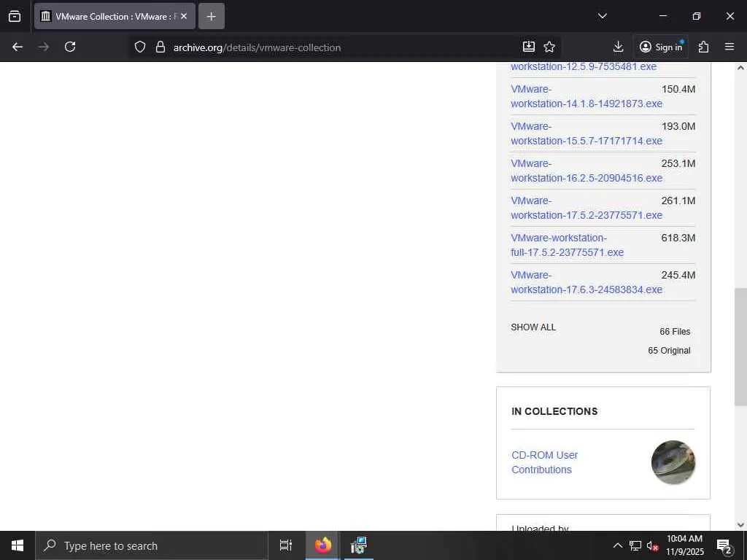
Task: Open the notifications action center
Action: pos(724,545)
